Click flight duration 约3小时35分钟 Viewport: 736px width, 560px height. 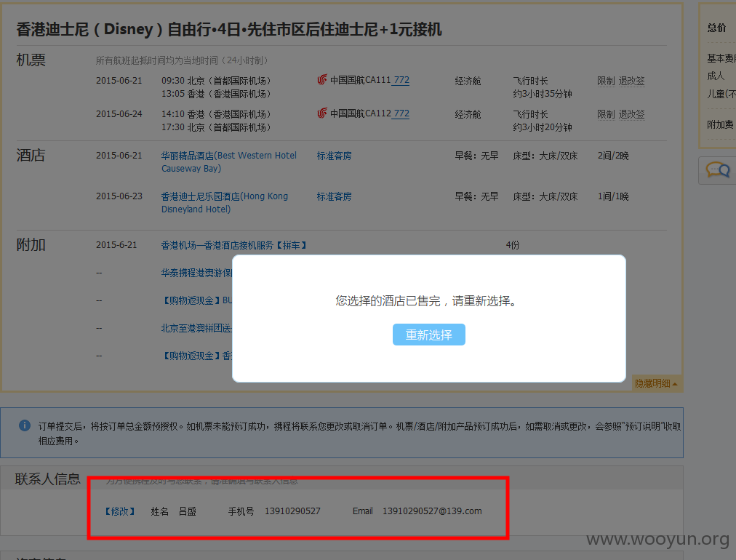[x=542, y=94]
